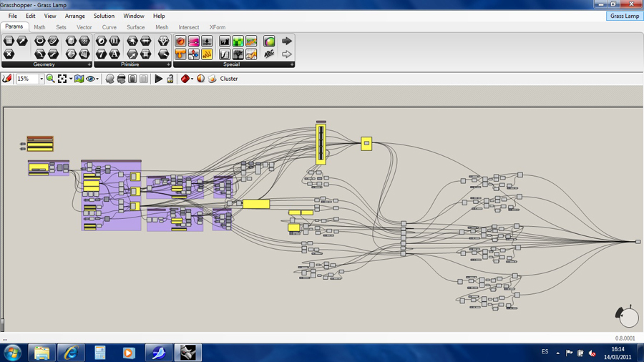Click the canvas compass widget
The image size is (644, 362).
click(628, 316)
